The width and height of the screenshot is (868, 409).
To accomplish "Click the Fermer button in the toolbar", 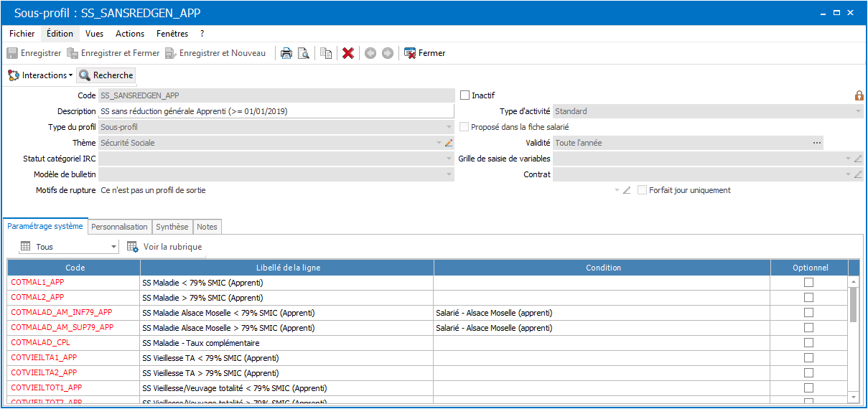I will (425, 53).
